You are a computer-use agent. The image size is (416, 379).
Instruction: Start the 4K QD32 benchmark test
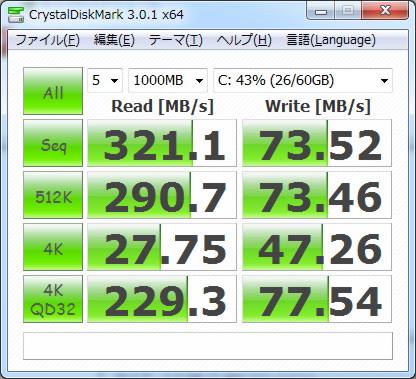pos(53,299)
